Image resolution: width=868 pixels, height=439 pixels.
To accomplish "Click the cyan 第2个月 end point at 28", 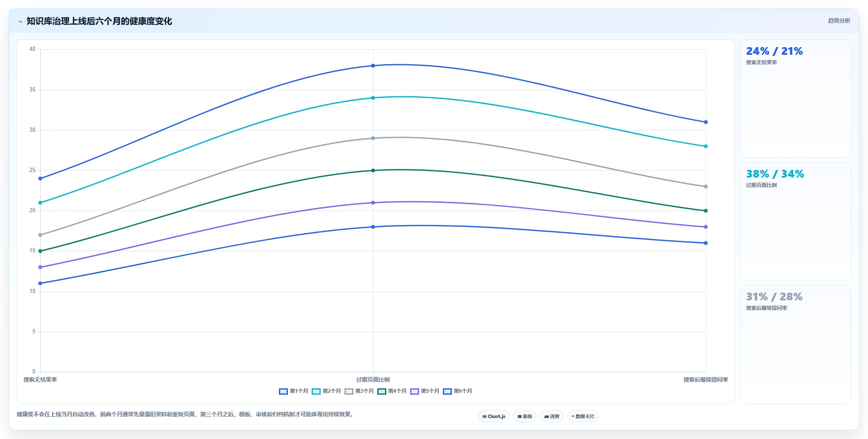I will pyautogui.click(x=706, y=146).
